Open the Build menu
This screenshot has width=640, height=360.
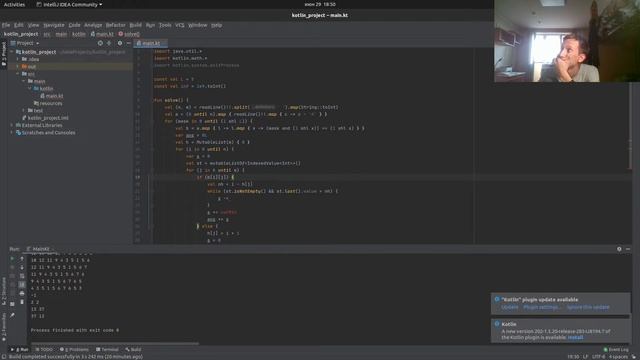(136, 25)
